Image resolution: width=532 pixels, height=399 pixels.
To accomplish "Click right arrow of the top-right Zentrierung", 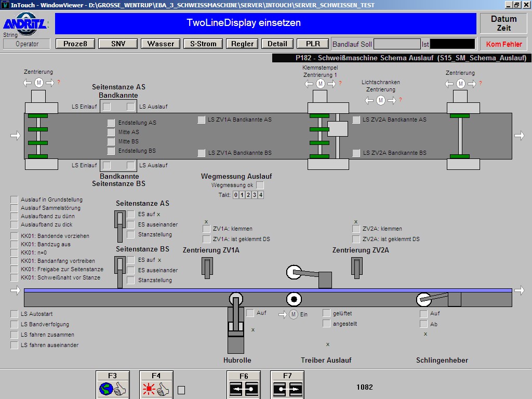I will pyautogui.click(x=471, y=84).
